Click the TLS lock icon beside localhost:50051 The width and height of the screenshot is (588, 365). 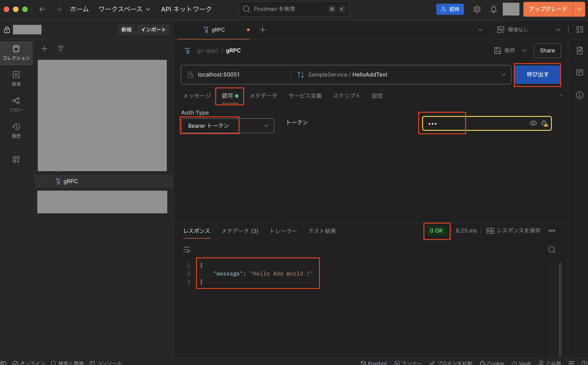[190, 75]
